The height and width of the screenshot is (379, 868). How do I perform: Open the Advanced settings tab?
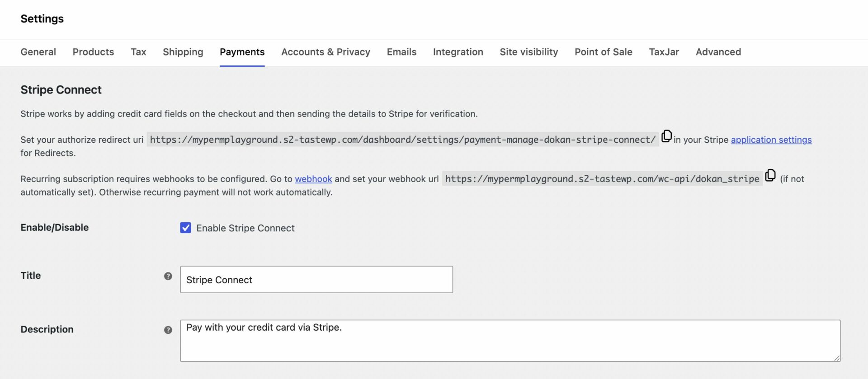point(718,52)
